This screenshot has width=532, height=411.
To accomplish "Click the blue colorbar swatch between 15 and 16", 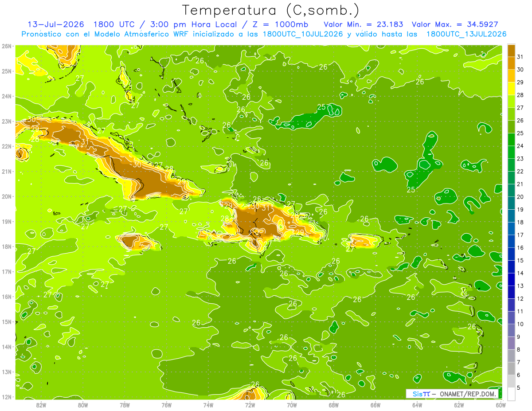I will point(511,254).
